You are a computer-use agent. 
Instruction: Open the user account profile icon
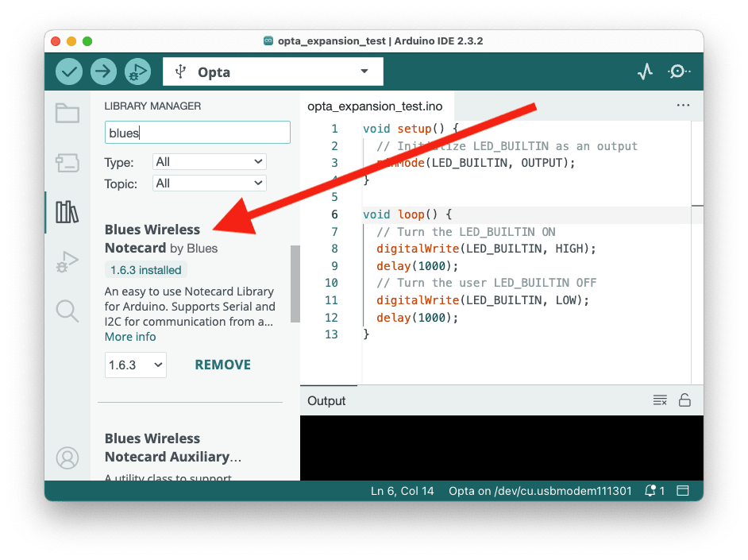pos(67,458)
